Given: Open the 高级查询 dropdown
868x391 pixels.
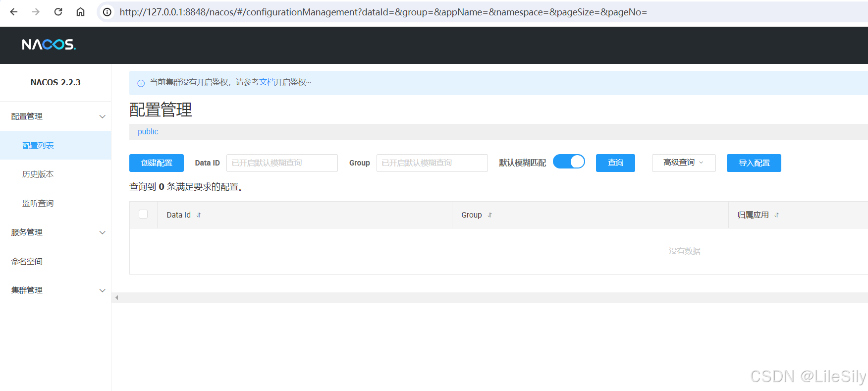Looking at the screenshot, I should point(684,163).
